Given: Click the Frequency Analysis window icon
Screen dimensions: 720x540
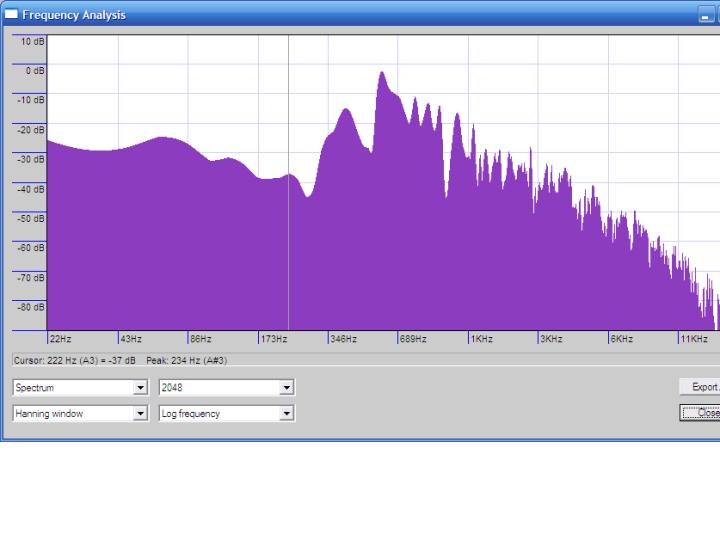Looking at the screenshot, I should pyautogui.click(x=11, y=15).
